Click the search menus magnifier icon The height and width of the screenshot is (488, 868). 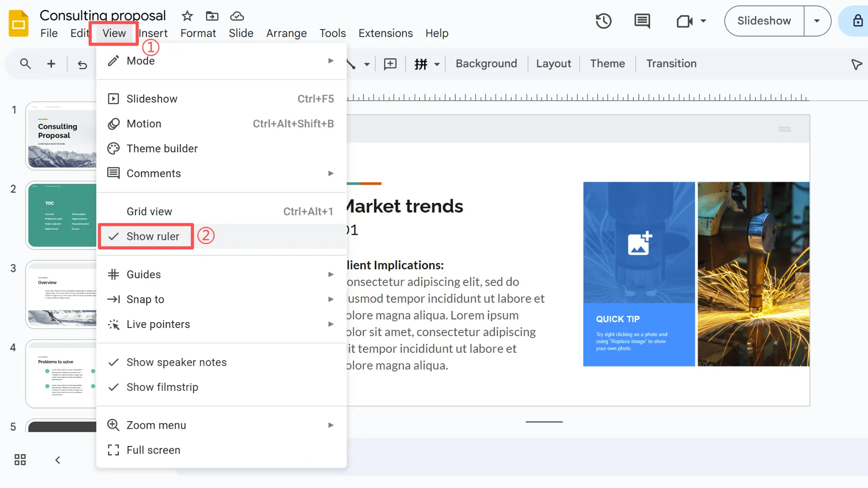25,64
